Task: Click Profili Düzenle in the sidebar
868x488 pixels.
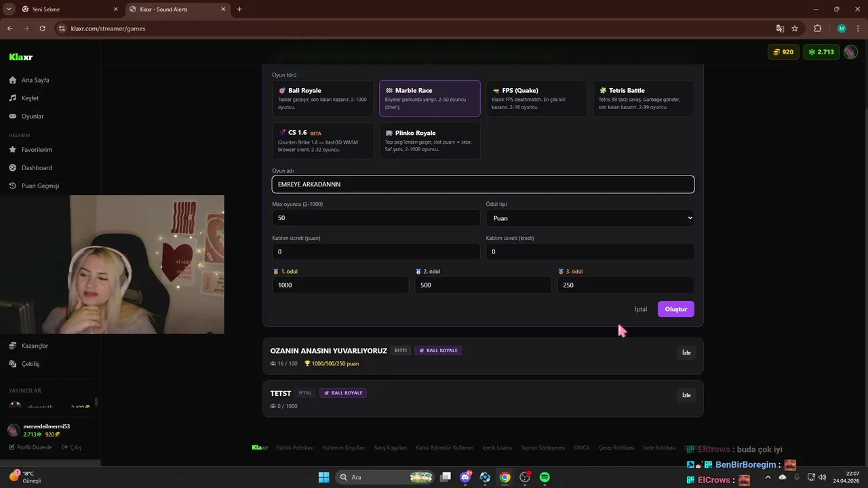Action: coord(31,447)
